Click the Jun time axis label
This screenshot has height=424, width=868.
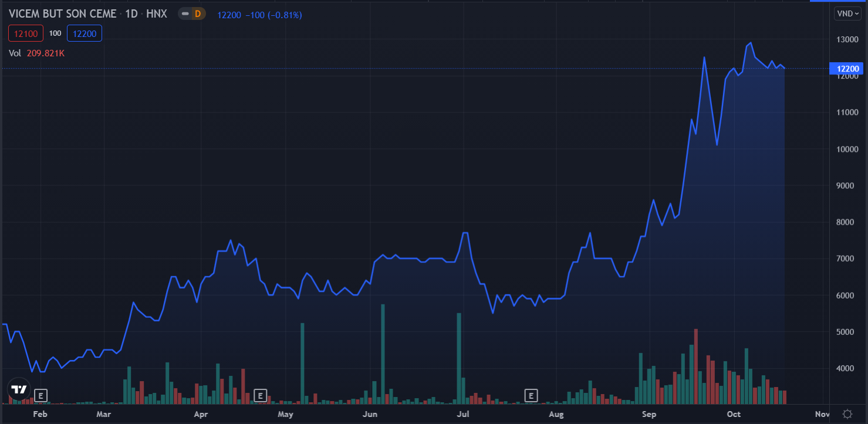pos(370,415)
